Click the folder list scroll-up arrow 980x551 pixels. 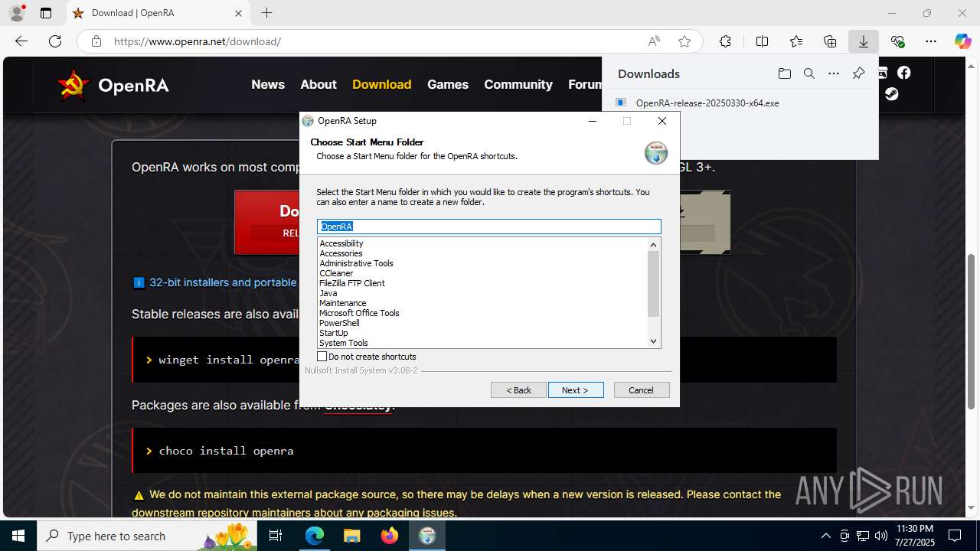click(x=653, y=245)
